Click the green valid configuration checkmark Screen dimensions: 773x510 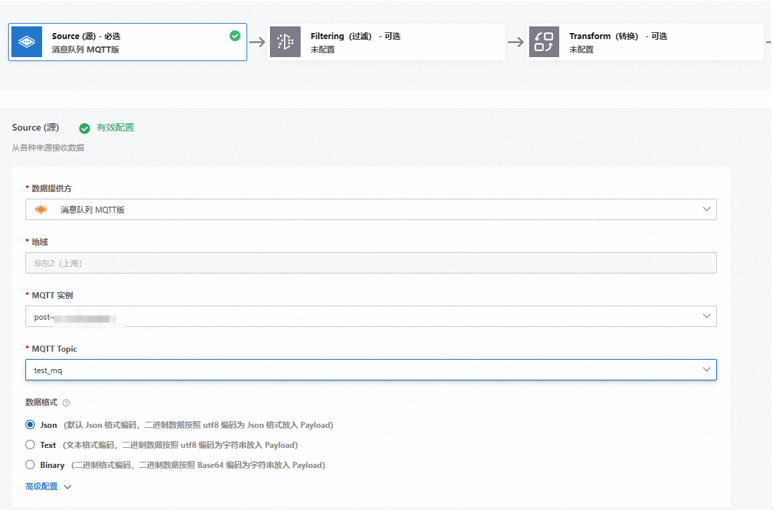[x=85, y=128]
